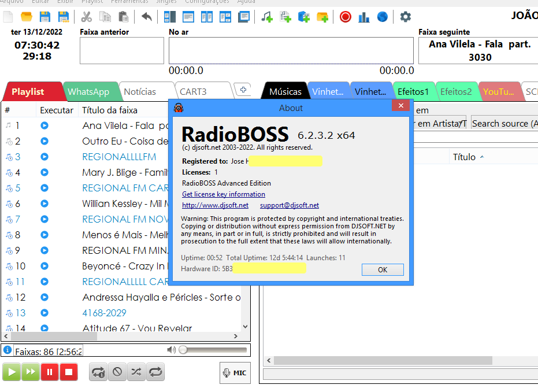Click the playlist scrollbar down arrow
538x392 pixels.
[245, 327]
